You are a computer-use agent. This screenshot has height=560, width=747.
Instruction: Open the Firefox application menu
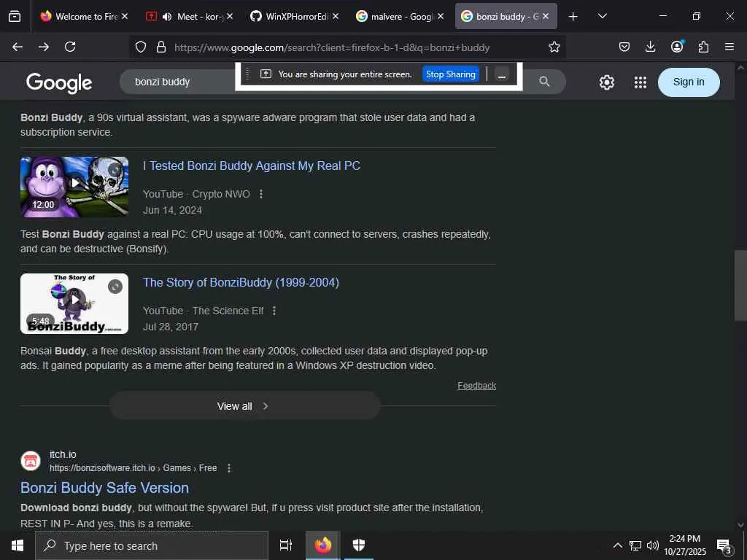click(x=729, y=47)
